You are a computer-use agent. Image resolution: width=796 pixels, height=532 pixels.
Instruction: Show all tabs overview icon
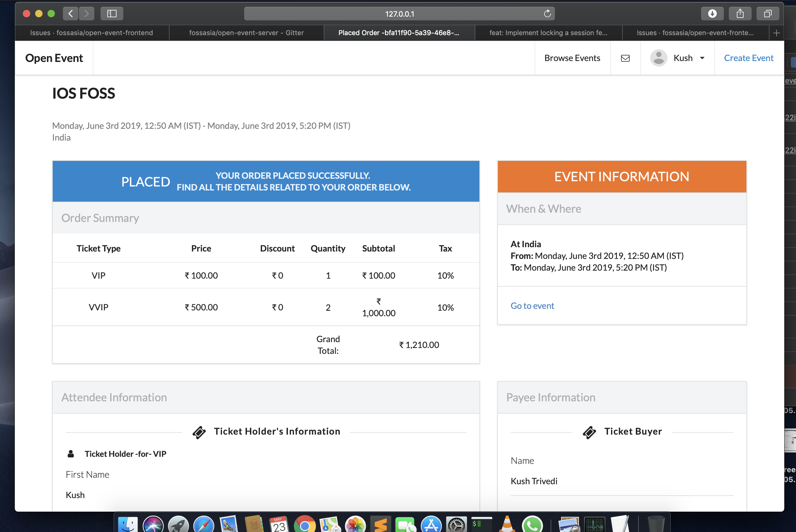tap(768, 14)
